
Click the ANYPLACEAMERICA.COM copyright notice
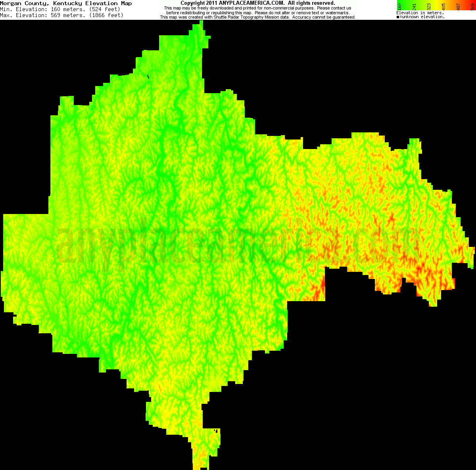pyautogui.click(x=257, y=2)
